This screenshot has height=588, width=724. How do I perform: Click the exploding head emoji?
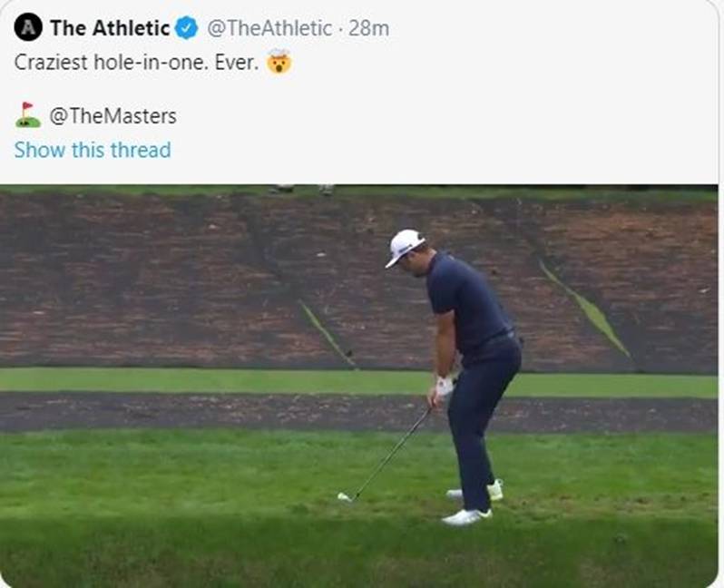pyautogui.click(x=279, y=64)
